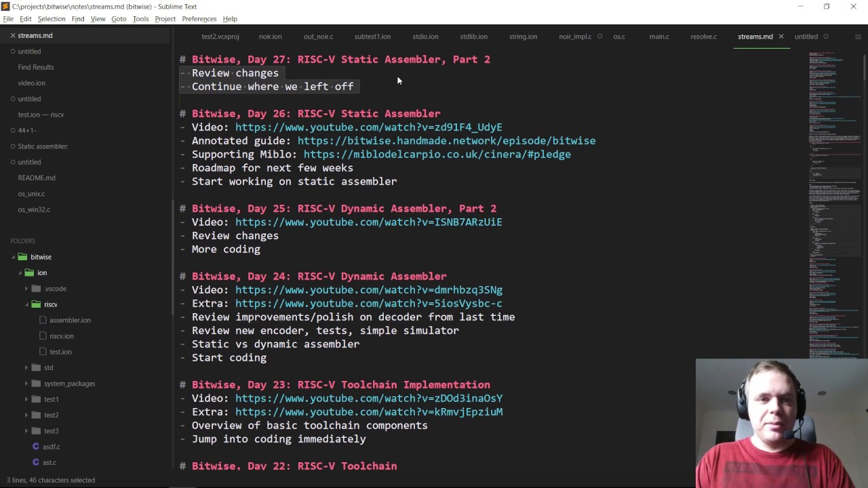868x488 pixels.
Task: Open the Goto menu
Action: point(119,19)
